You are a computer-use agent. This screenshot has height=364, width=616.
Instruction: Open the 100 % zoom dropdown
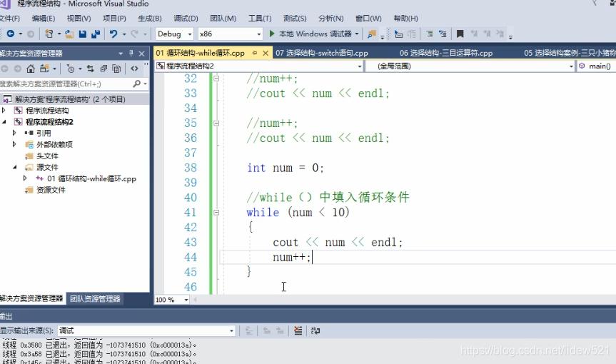[186, 300]
